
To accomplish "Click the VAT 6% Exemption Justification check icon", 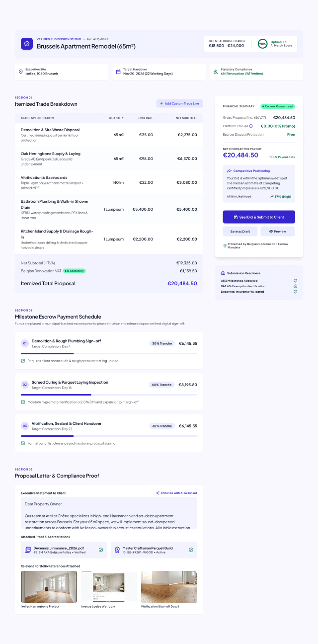I will click(x=295, y=286).
